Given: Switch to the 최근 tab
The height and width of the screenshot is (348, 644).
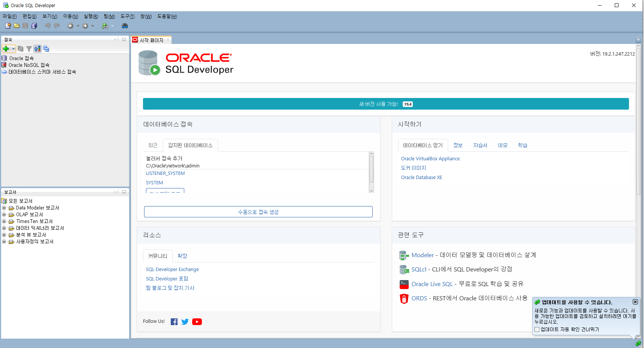Looking at the screenshot, I should tap(153, 145).
